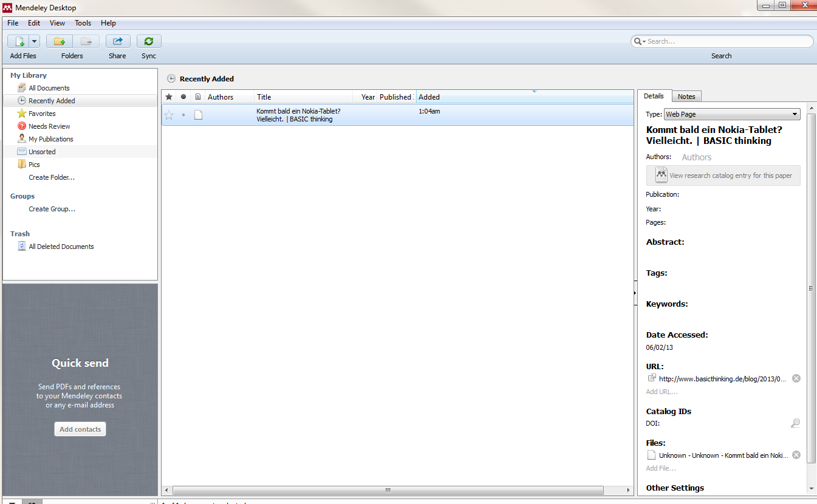This screenshot has width=817, height=504.
Task: Open the Tools menu
Action: click(x=83, y=23)
